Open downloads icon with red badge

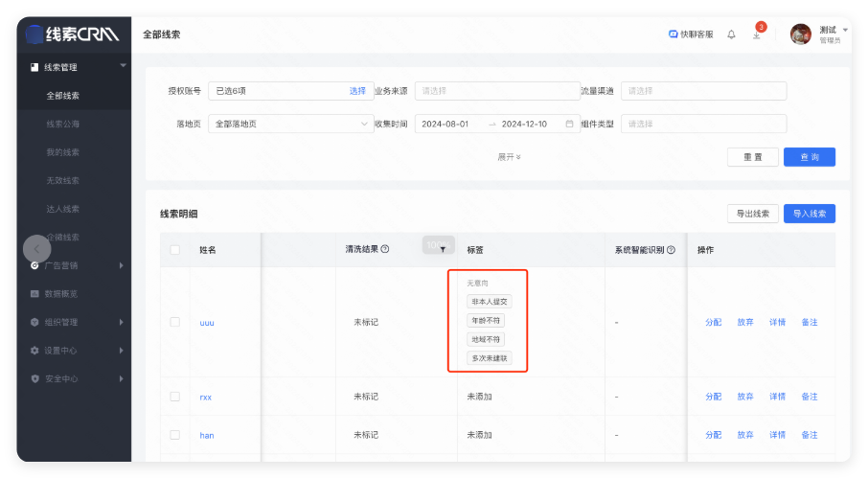click(757, 34)
